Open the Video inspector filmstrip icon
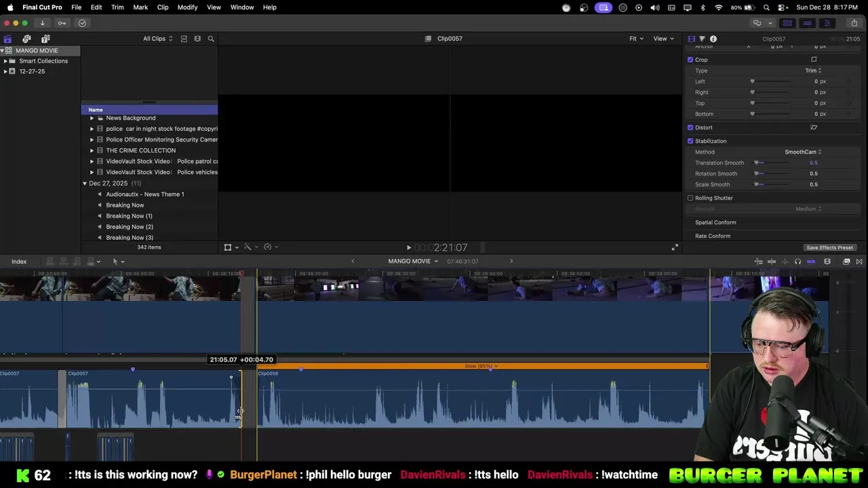868x488 pixels. (691, 39)
